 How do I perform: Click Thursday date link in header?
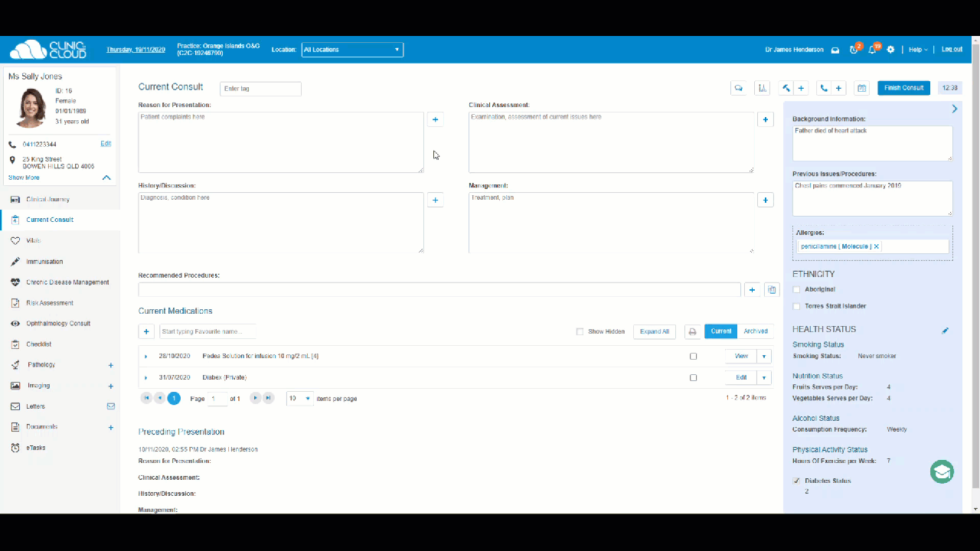(136, 50)
